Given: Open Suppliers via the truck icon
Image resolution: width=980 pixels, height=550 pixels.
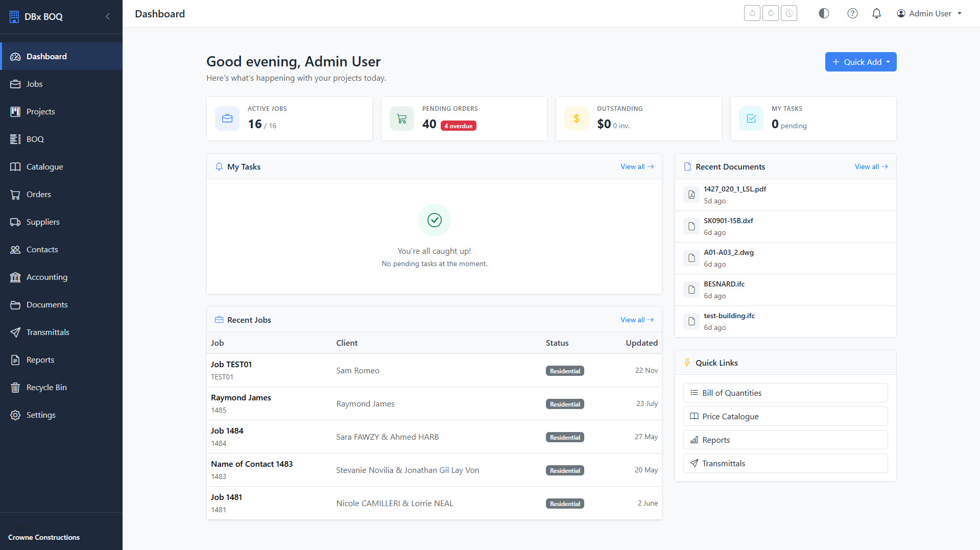Looking at the screenshot, I should coord(15,222).
